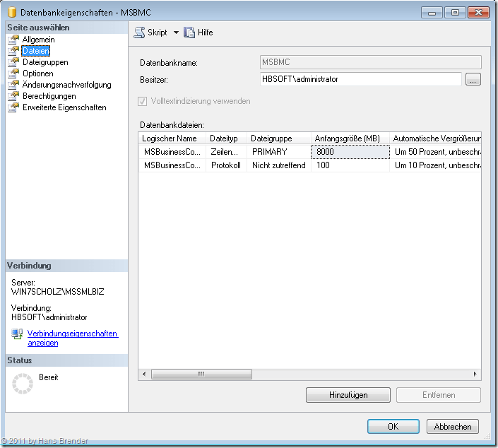
Task: Open Verbindungseigenschaften anzeigen link
Action: pos(73,338)
